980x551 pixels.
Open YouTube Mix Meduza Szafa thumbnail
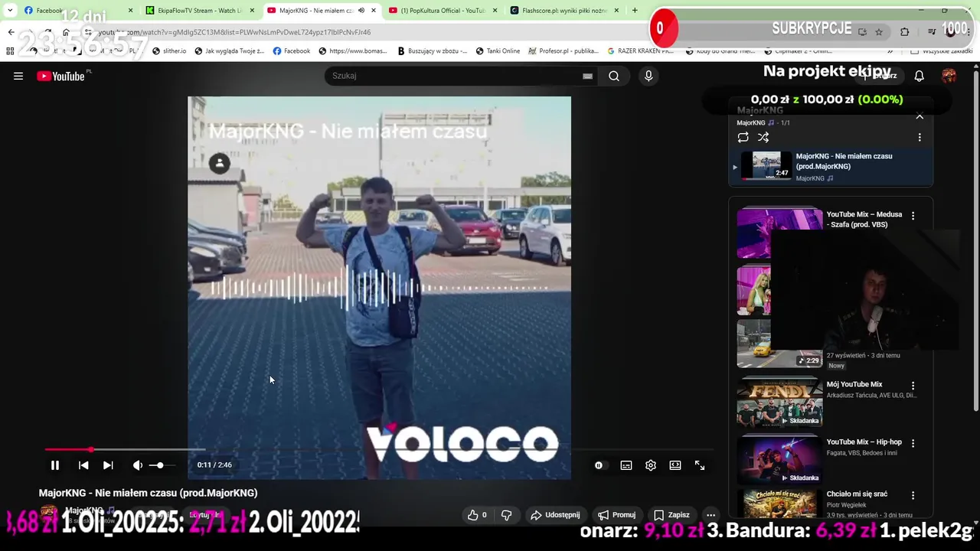(779, 233)
